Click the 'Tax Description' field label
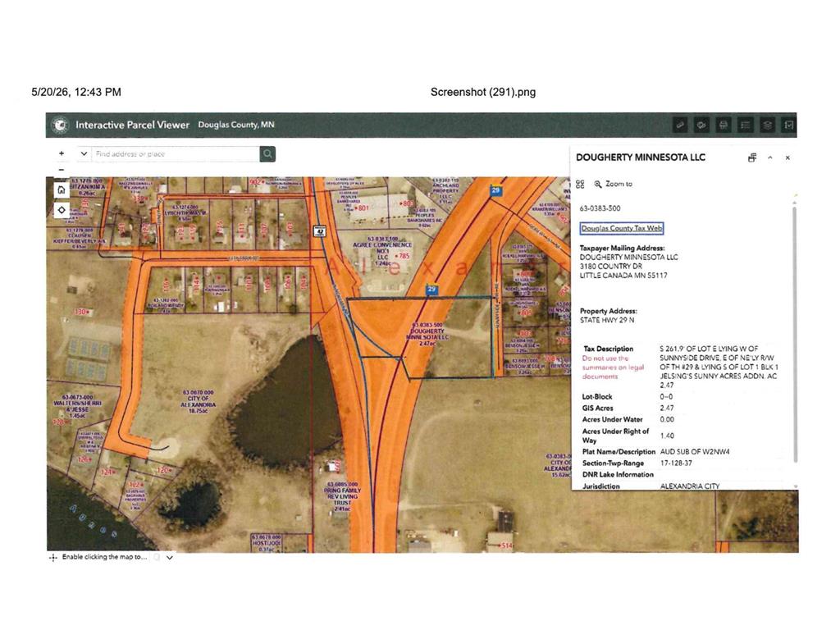The height and width of the screenshot is (630, 840). coord(609,349)
